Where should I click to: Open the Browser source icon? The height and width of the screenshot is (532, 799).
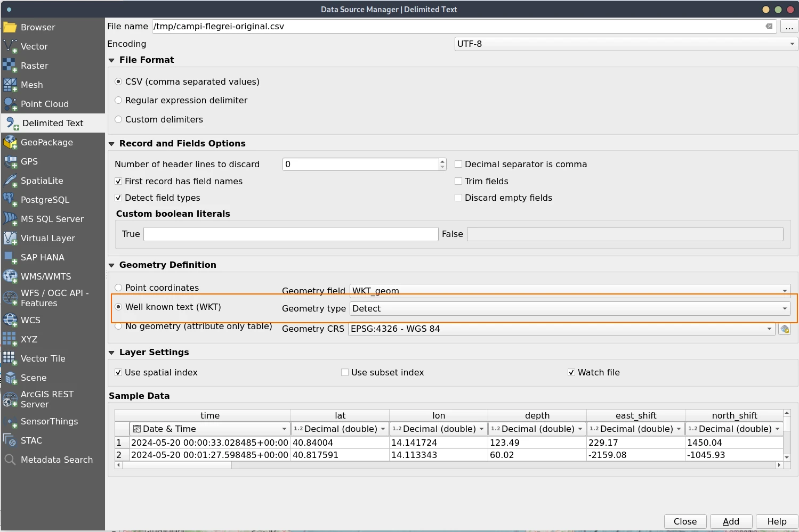(10, 27)
